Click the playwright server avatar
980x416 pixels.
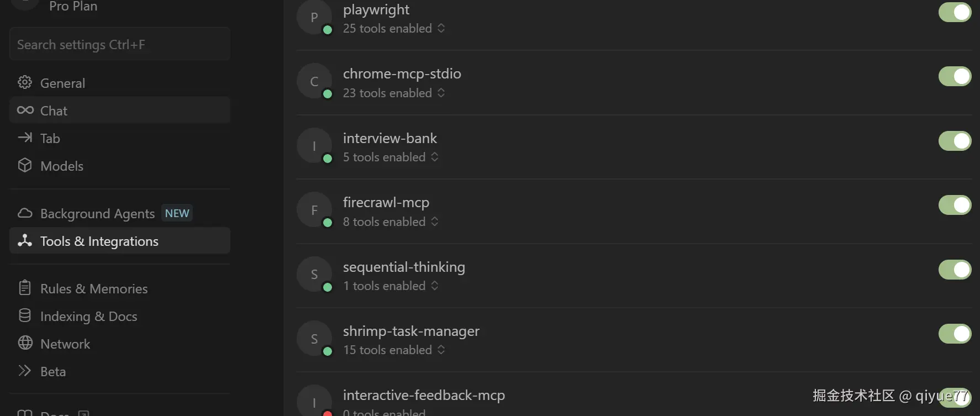pyautogui.click(x=314, y=18)
